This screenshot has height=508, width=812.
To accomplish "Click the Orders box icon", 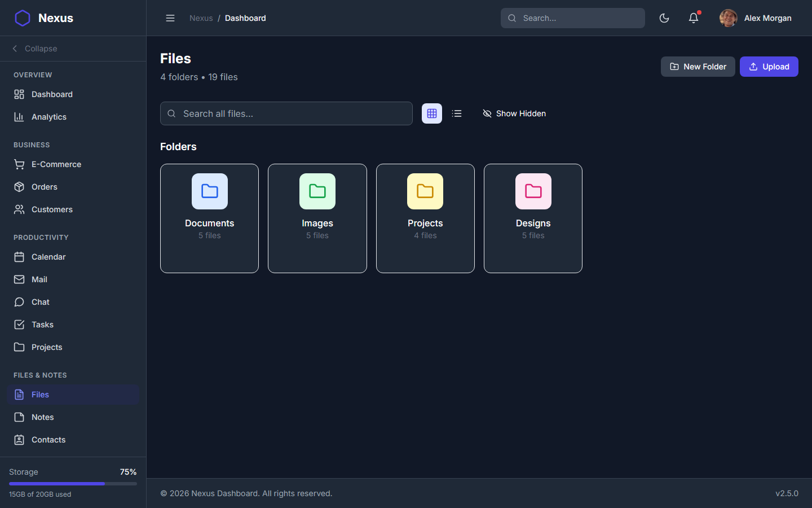I will pos(19,187).
